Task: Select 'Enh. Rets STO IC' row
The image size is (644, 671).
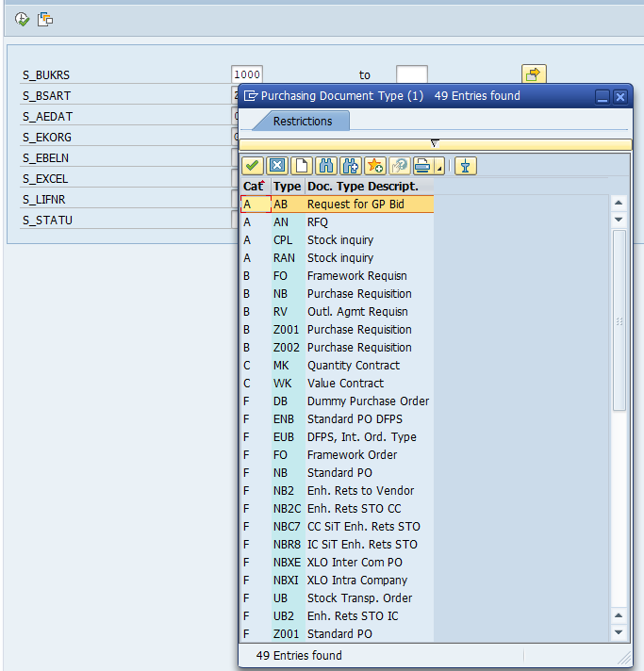Action: click(338, 615)
